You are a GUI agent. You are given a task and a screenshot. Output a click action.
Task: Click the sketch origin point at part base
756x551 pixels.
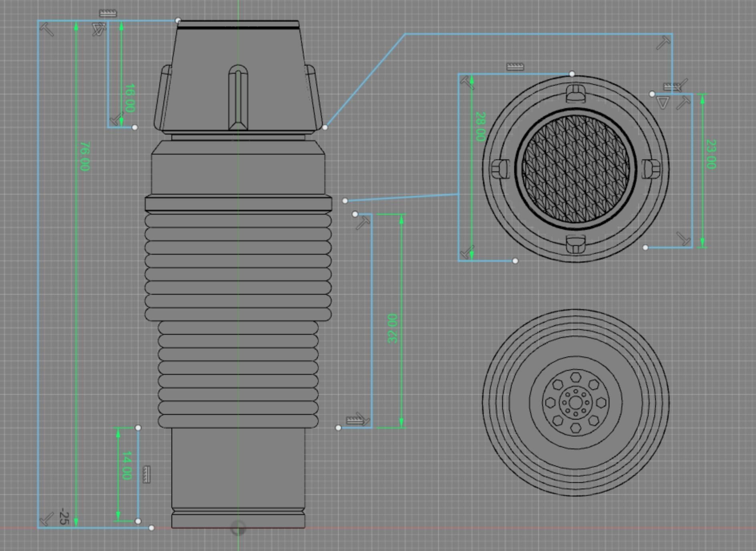coord(238,528)
